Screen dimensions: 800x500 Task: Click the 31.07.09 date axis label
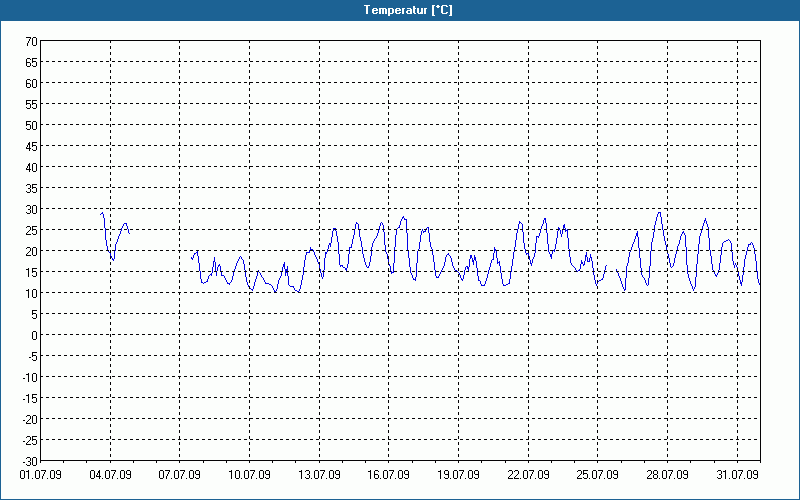[737, 475]
